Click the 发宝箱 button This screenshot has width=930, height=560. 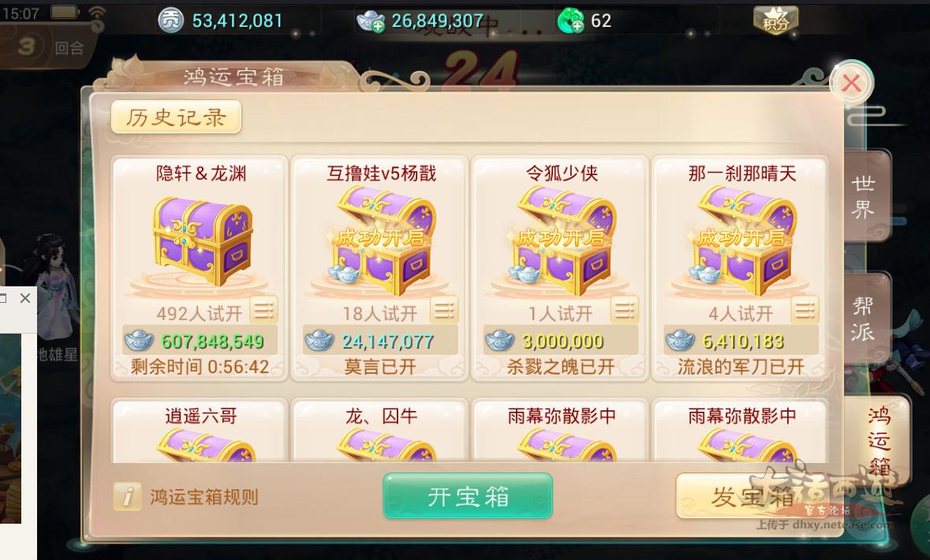coord(752,497)
